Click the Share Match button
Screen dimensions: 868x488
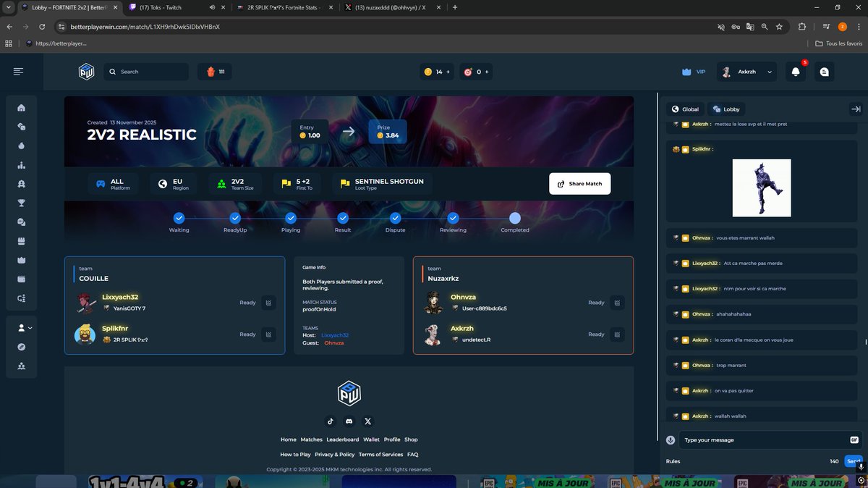(x=579, y=184)
